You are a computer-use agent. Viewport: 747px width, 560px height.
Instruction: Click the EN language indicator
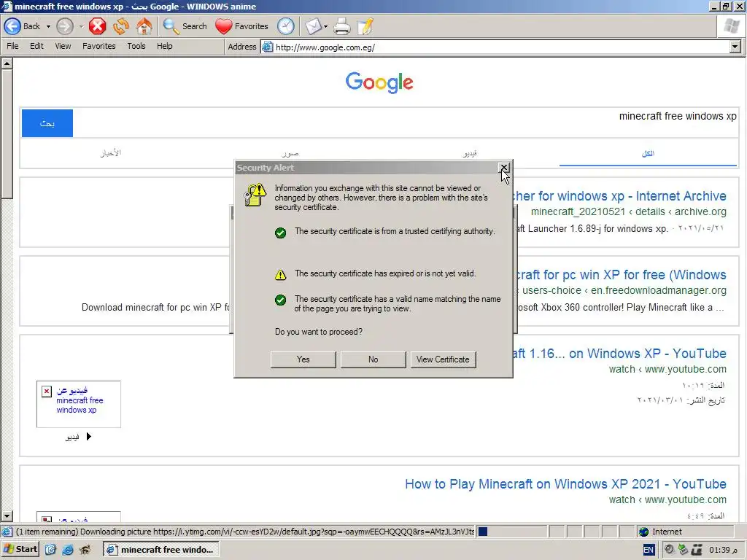point(649,550)
